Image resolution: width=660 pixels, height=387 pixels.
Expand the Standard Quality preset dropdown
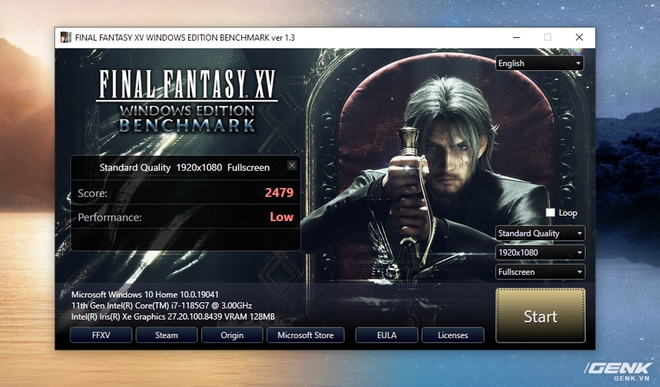540,233
